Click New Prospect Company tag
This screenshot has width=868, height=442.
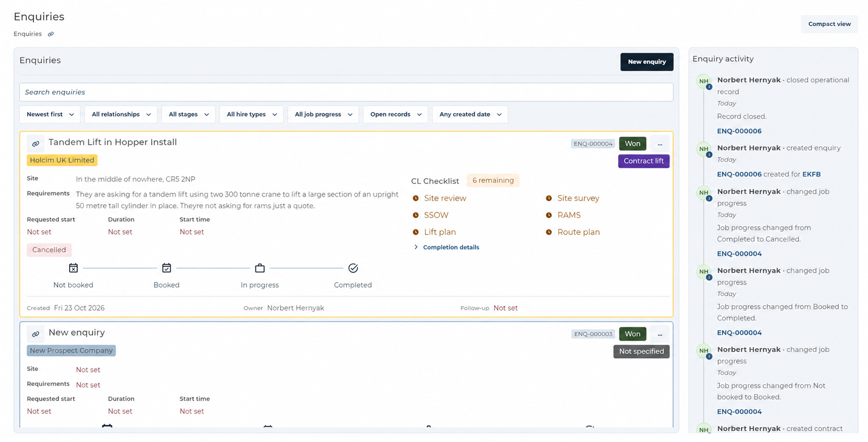[71, 351]
